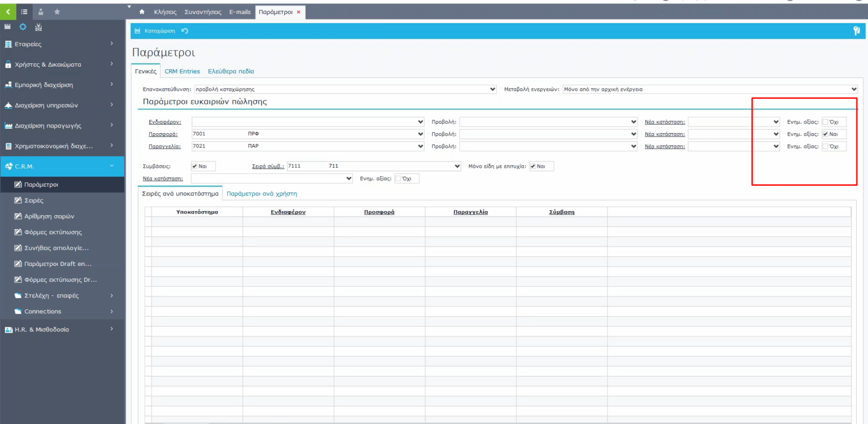
Task: Open the list menu view icon
Action: coord(24,12)
